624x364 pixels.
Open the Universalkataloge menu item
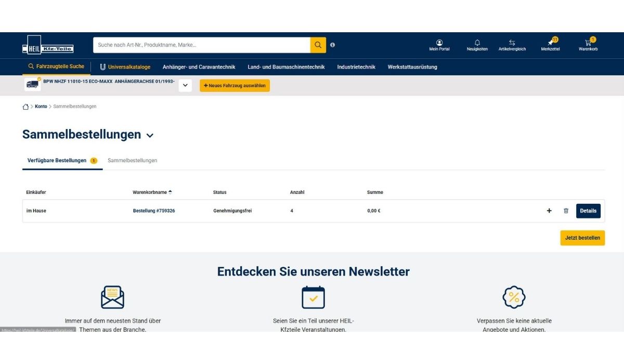click(125, 67)
